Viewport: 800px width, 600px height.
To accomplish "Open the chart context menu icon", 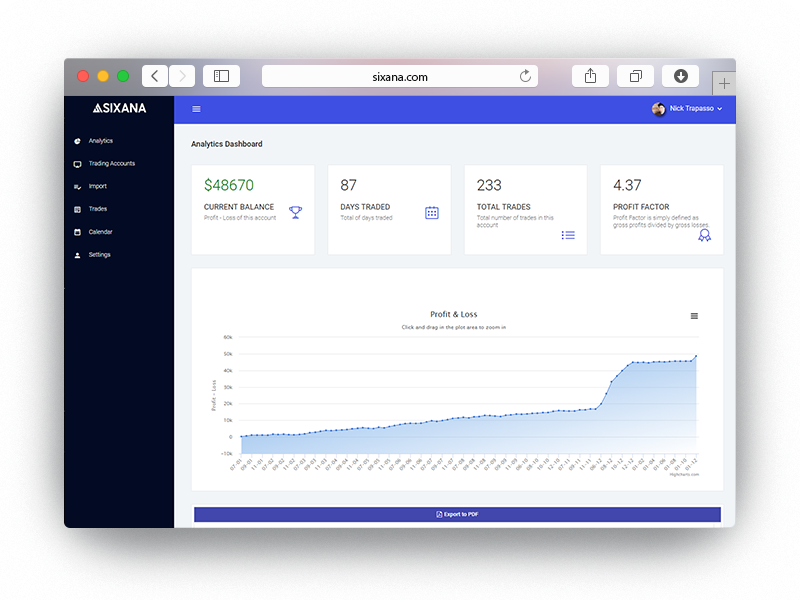I will point(694,316).
